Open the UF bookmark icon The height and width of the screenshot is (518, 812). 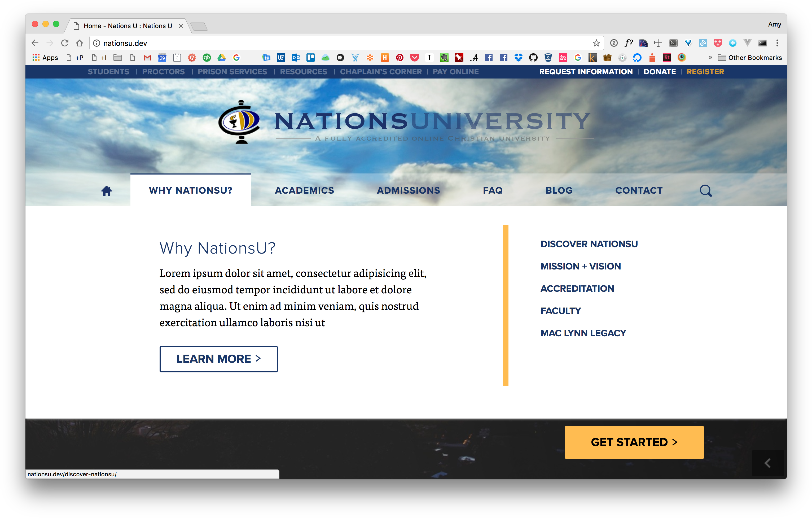(281, 58)
